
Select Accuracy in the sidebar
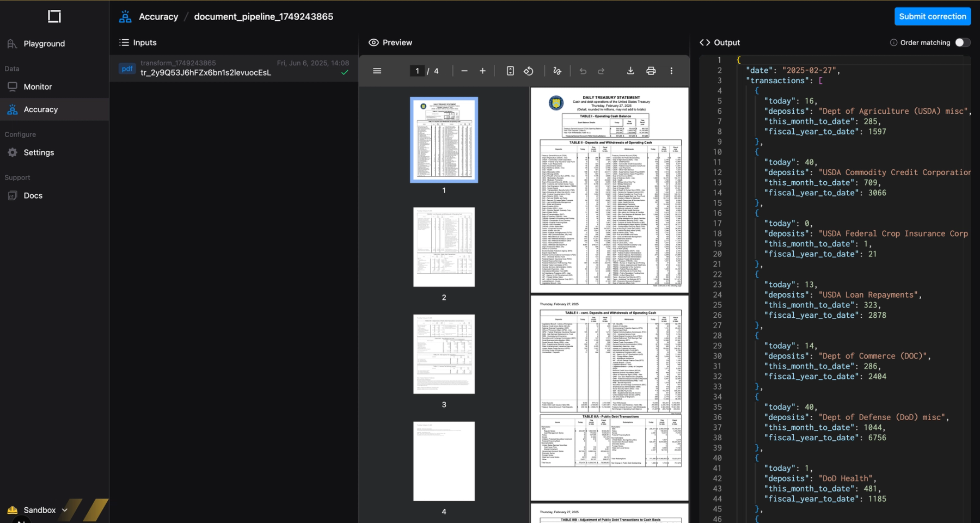(54, 109)
